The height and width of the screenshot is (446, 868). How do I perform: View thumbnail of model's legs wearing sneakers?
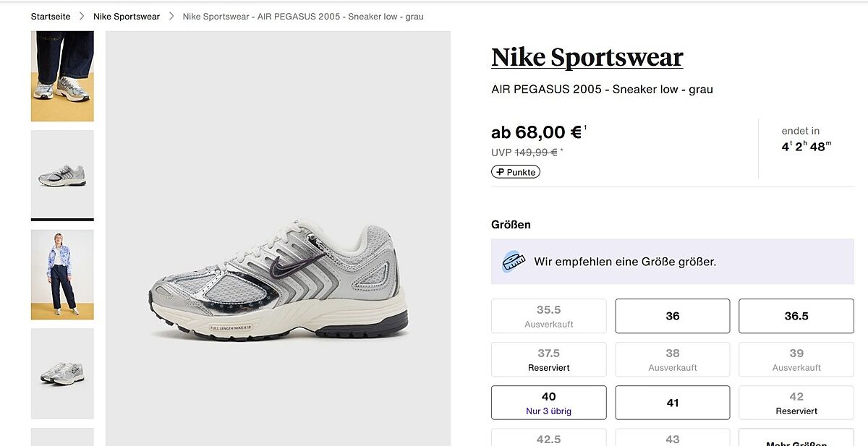point(62,76)
